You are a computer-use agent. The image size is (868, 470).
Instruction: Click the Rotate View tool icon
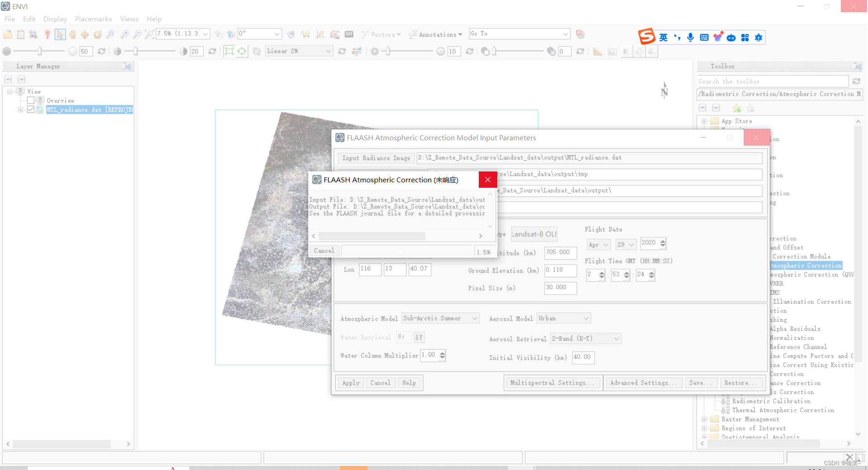coord(97,34)
